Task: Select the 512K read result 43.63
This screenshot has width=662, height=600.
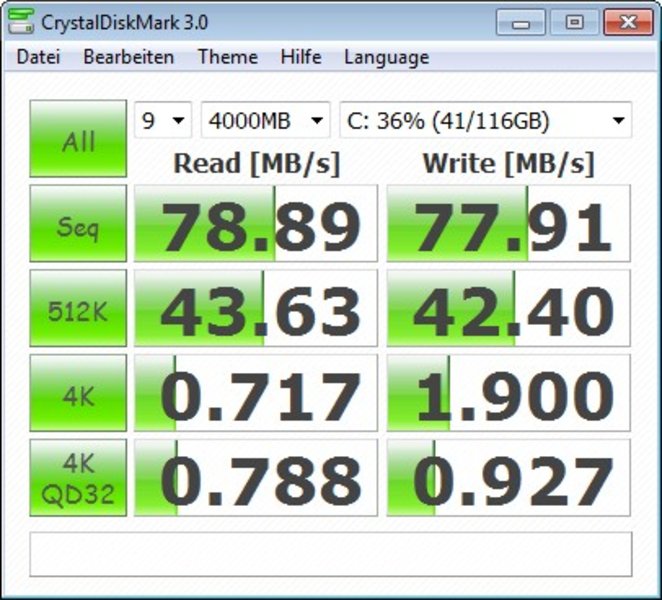Action: click(x=256, y=308)
